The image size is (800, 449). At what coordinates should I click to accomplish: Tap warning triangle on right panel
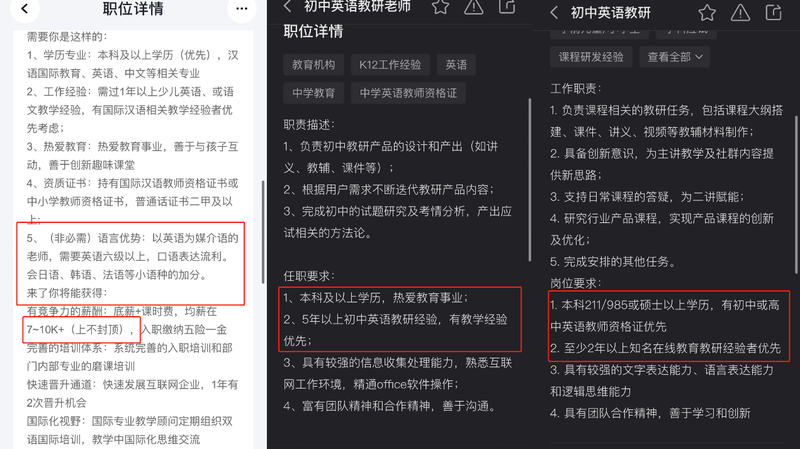click(740, 13)
